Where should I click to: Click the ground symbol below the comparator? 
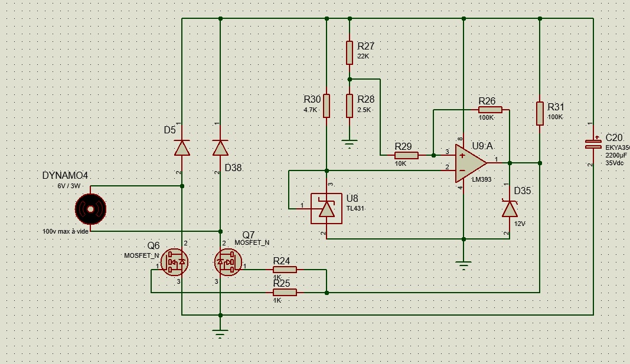coord(463,265)
